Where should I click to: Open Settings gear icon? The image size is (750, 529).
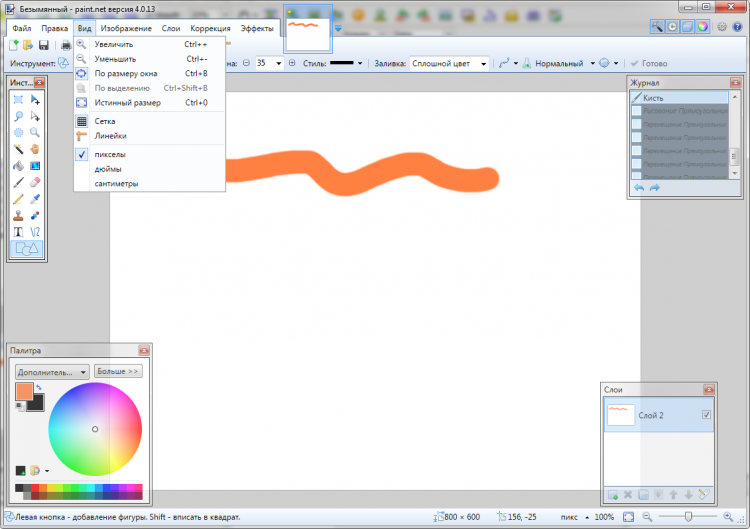point(722,27)
